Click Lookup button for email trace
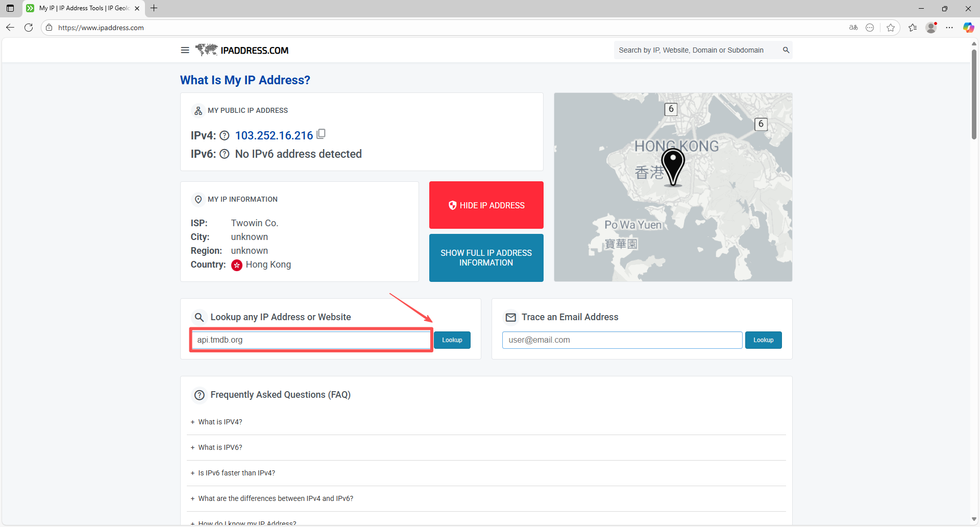980x527 pixels. coord(764,340)
